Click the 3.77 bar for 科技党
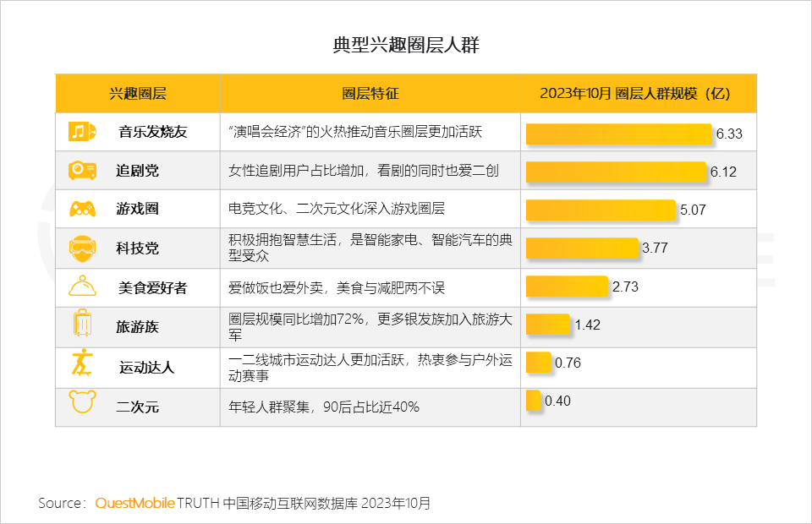 point(582,248)
